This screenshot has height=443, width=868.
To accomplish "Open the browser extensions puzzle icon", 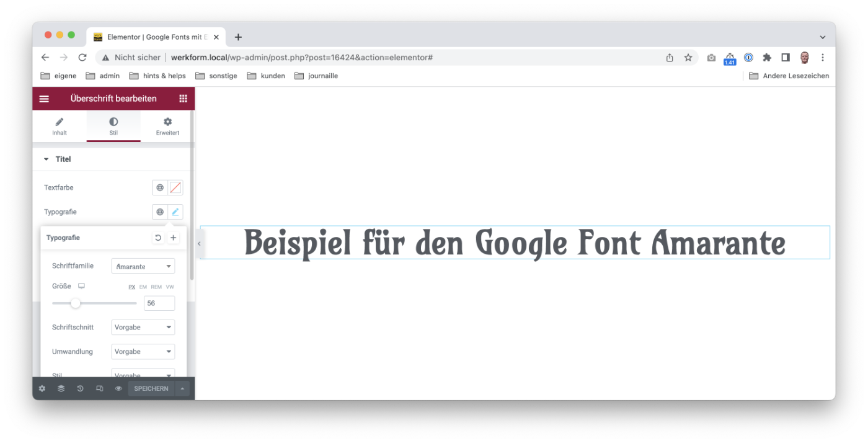I will 767,58.
